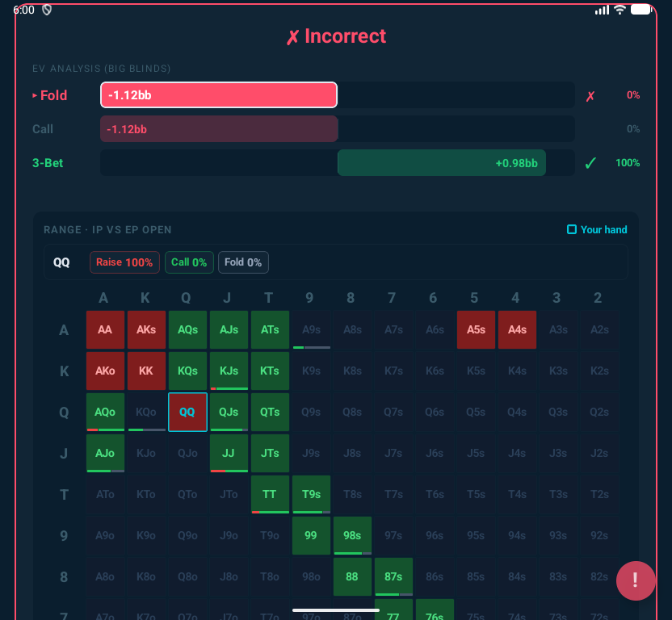Screen dimensions: 672x620
Task: Choose the T9s green cell
Action: click(x=311, y=494)
